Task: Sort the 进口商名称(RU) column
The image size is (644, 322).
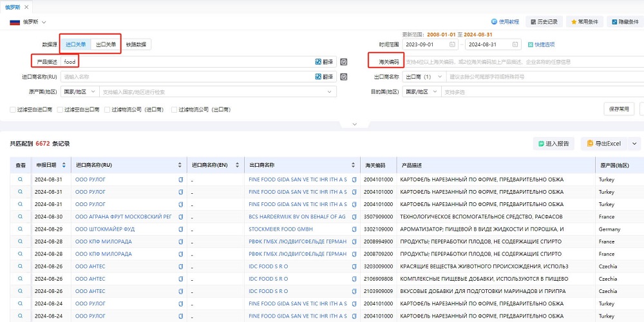Action: click(x=180, y=165)
